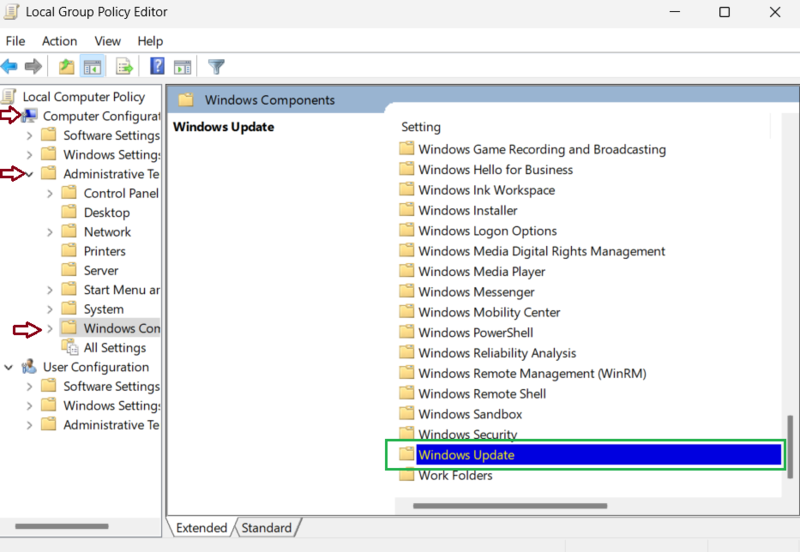Click the Up One Level folder icon
Screen dimensions: 800x552
pos(66,67)
